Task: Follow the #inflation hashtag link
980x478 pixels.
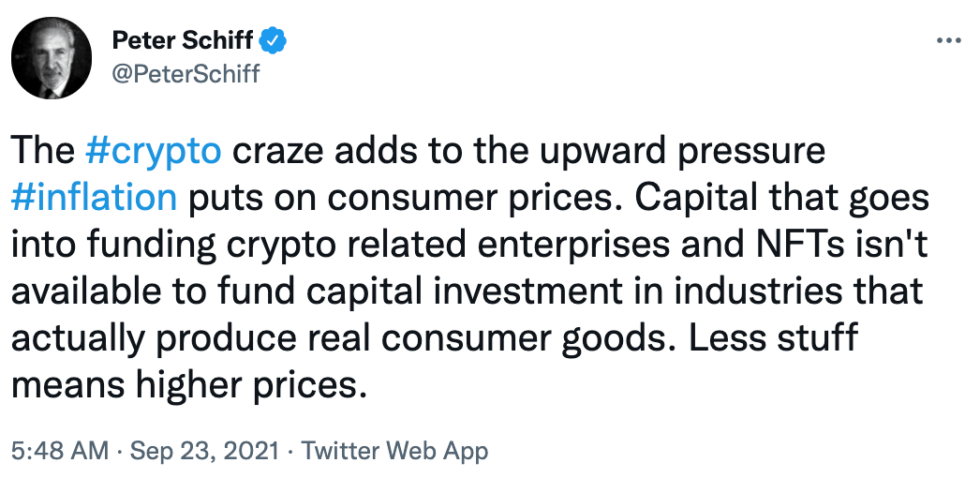Action: [x=95, y=197]
